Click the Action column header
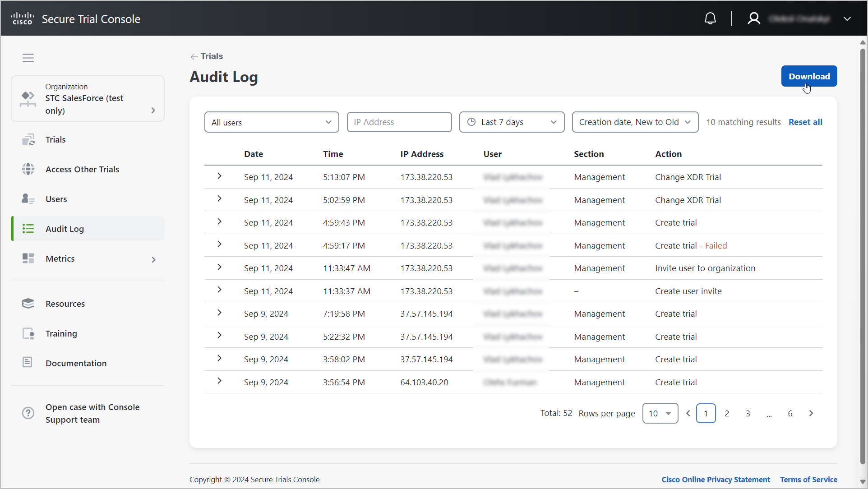This screenshot has height=489, width=868. [668, 154]
